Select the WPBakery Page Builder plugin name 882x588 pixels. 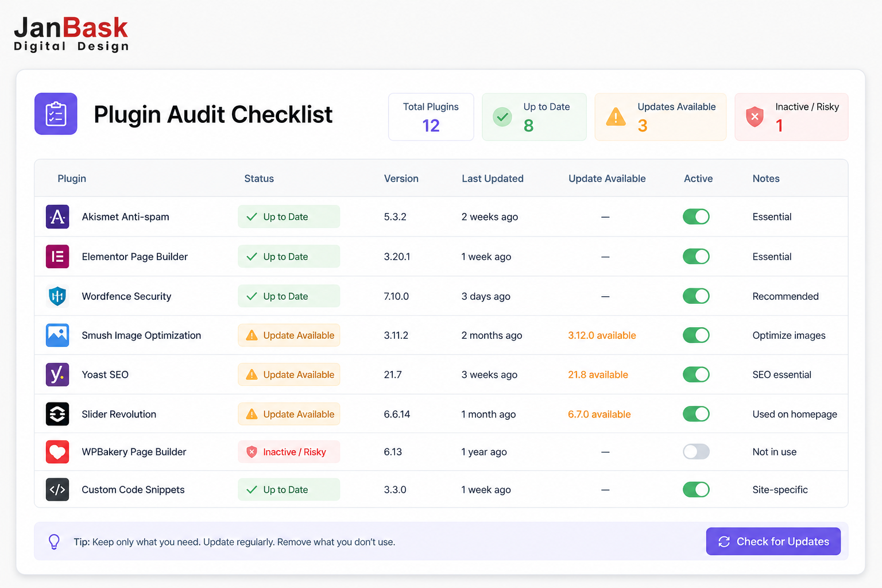(134, 452)
